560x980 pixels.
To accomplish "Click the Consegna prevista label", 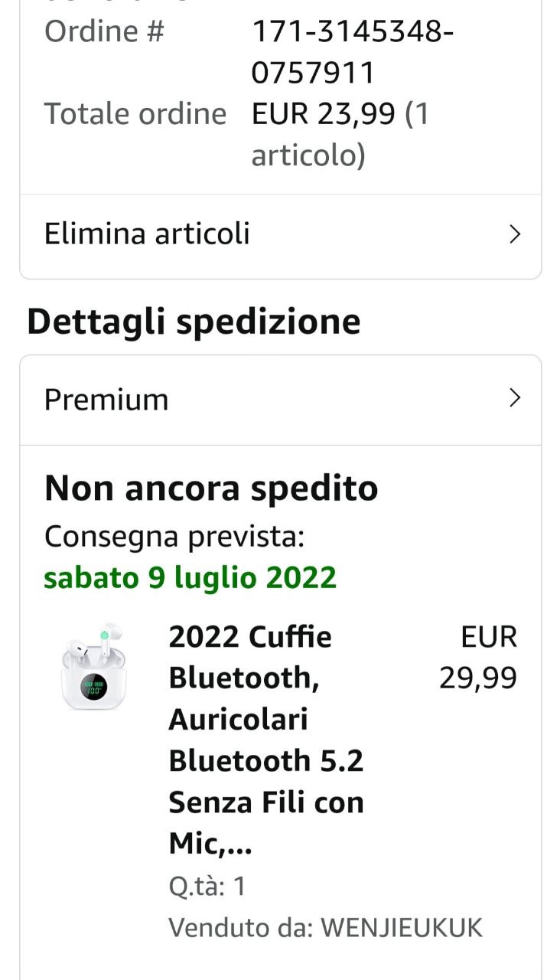I will point(174,537).
